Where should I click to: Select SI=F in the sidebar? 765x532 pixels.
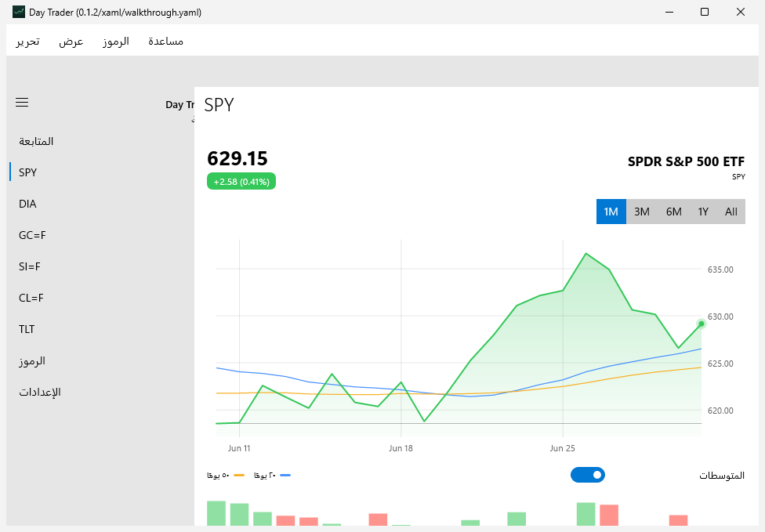point(100,266)
